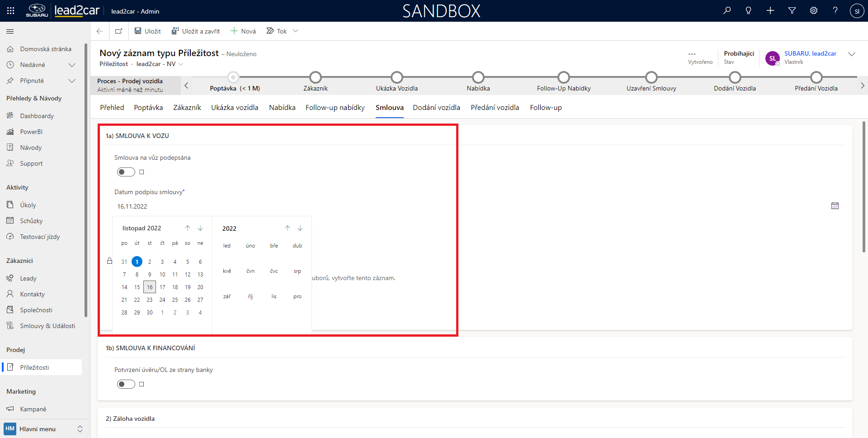
Task: Click the lightbulb assistant icon
Action: [748, 10]
